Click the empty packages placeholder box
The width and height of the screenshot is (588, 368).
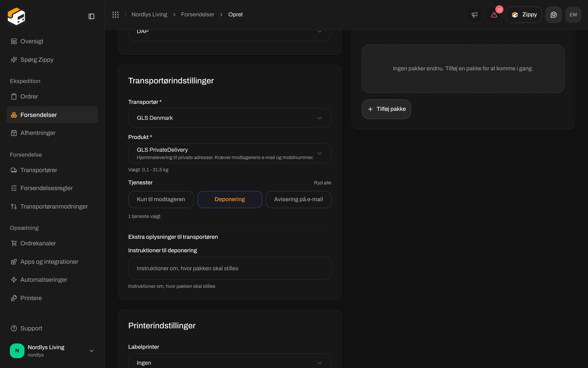[x=463, y=69]
